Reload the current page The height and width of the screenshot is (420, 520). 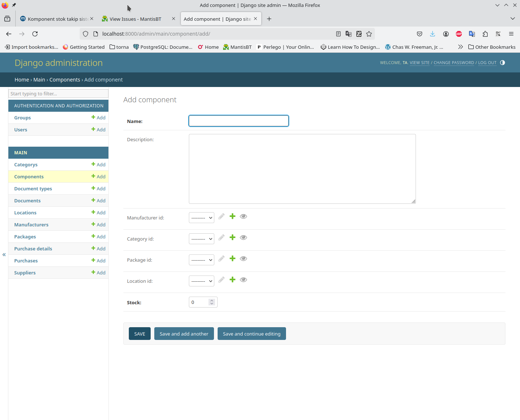[35, 34]
